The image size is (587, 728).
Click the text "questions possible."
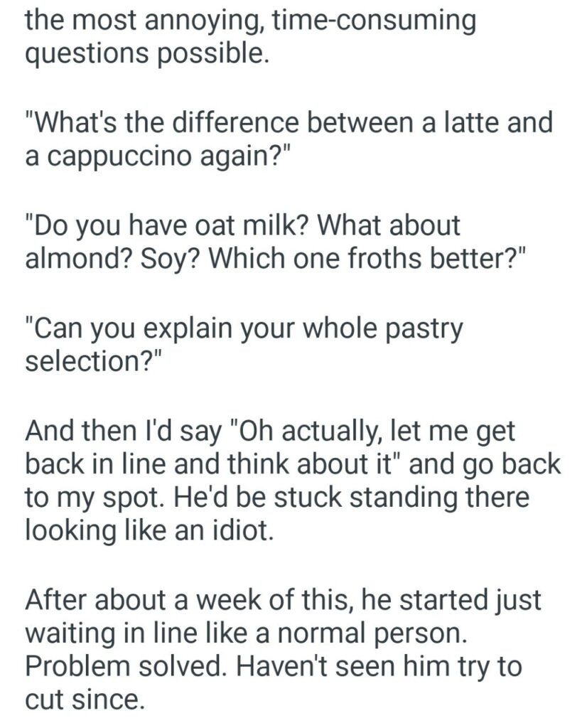coord(146,53)
